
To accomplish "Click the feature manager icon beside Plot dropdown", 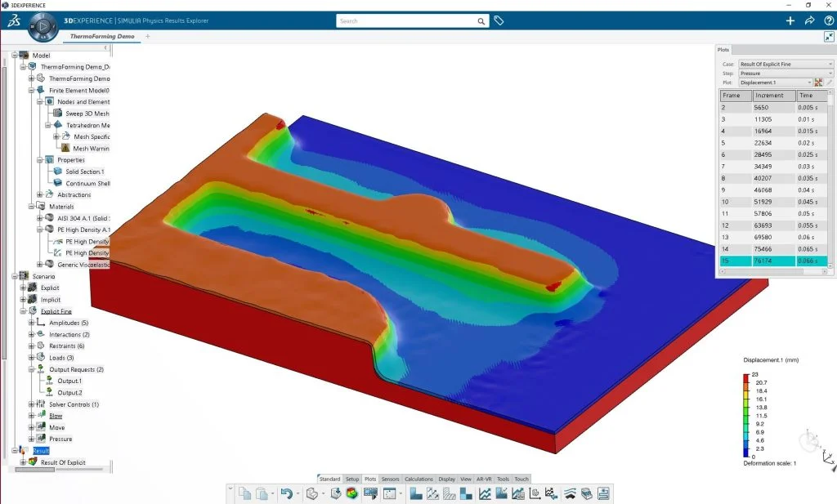I will pyautogui.click(x=819, y=83).
